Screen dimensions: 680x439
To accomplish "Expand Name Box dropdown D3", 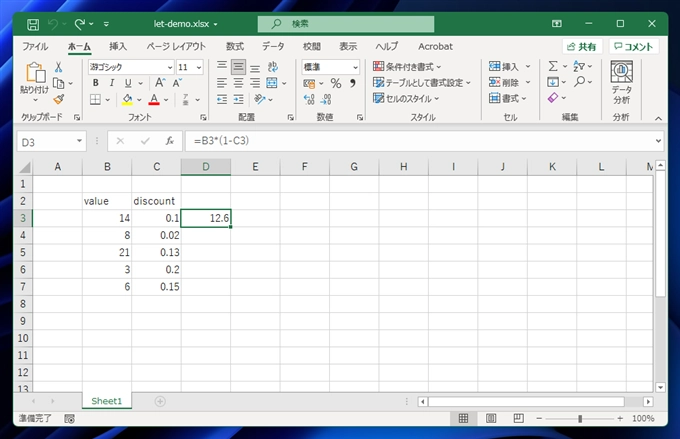I will tap(79, 141).
